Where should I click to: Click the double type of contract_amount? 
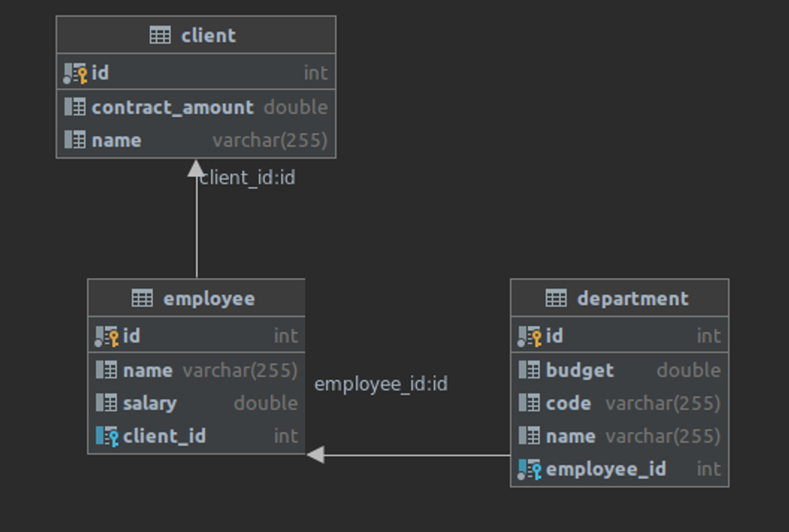point(296,107)
